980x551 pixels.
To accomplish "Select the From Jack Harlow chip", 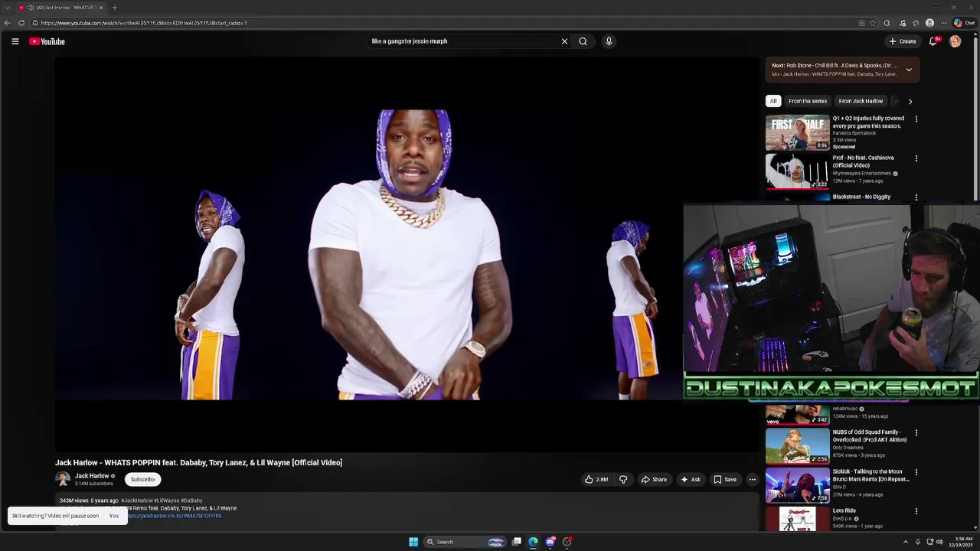I will [861, 101].
